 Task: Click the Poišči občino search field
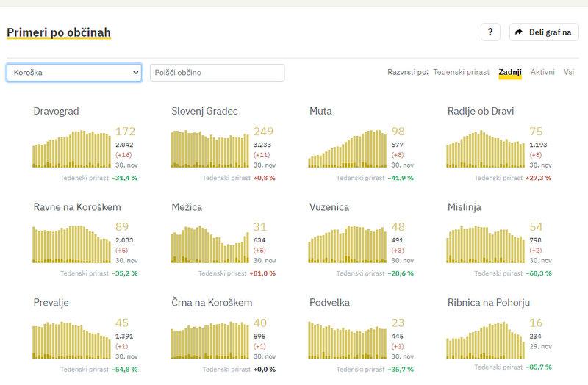point(217,73)
